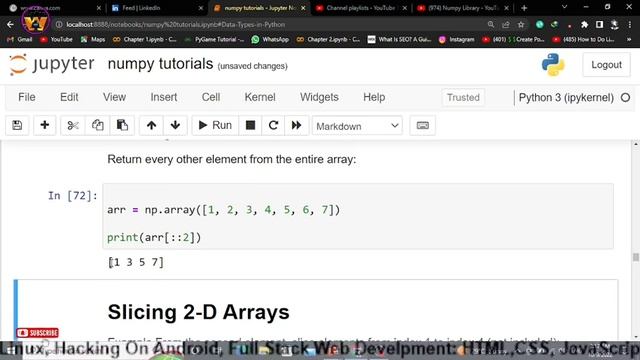Open the Chapter 1.ipynb bookmark

click(144, 40)
